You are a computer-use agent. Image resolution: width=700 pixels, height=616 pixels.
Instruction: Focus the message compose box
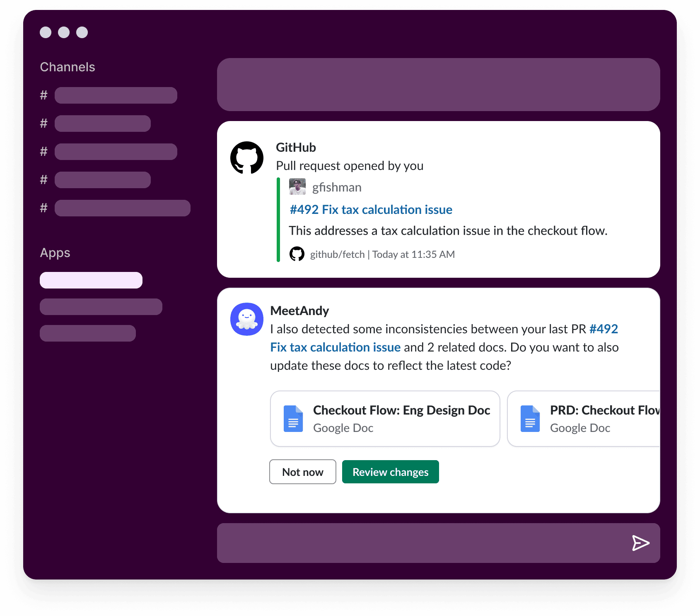coord(439,543)
